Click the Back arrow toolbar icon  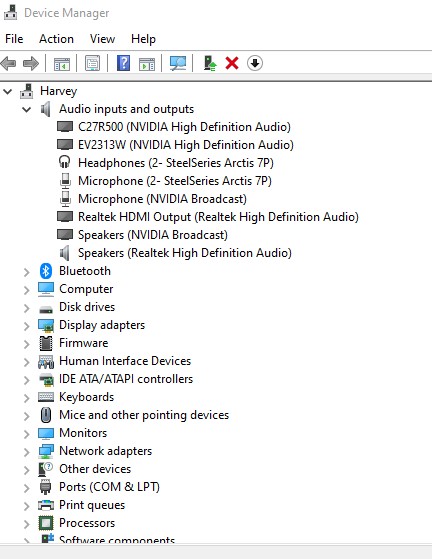pyautogui.click(x=9, y=64)
